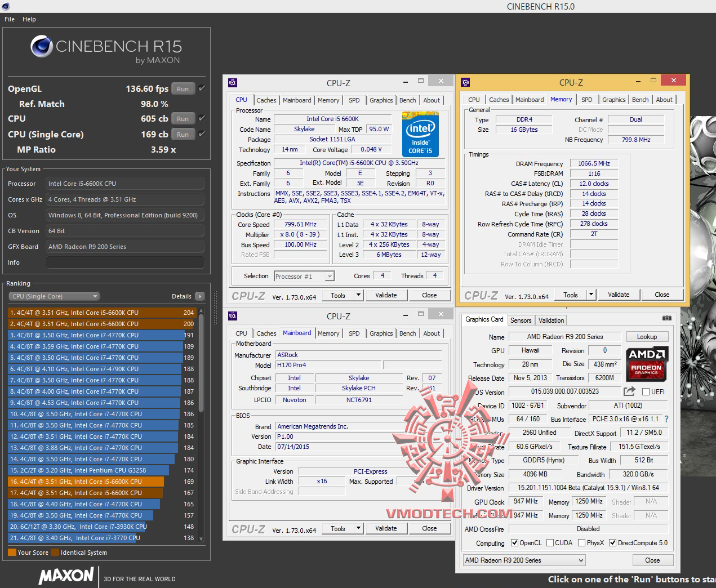Click the GPU-Z camera screenshot icon
Viewport: 716px width, 588px height.
pyautogui.click(x=667, y=318)
